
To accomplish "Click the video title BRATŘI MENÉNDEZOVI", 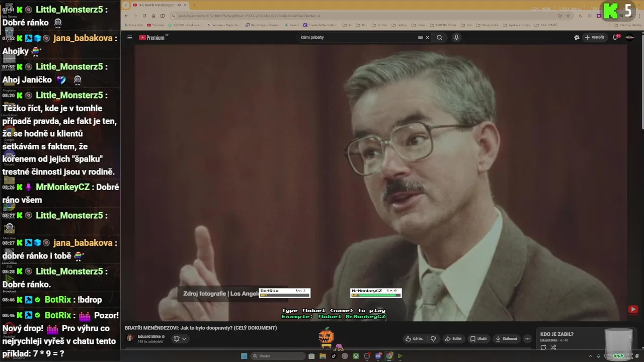I will click(201, 328).
